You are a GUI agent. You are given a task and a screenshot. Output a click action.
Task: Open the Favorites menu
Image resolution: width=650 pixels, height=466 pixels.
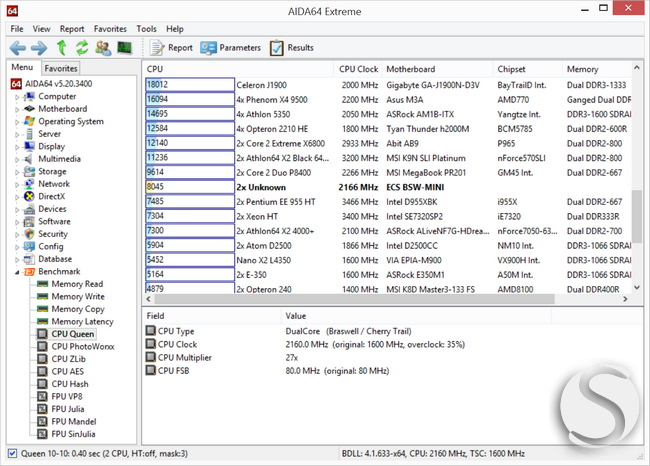pyautogui.click(x=110, y=29)
